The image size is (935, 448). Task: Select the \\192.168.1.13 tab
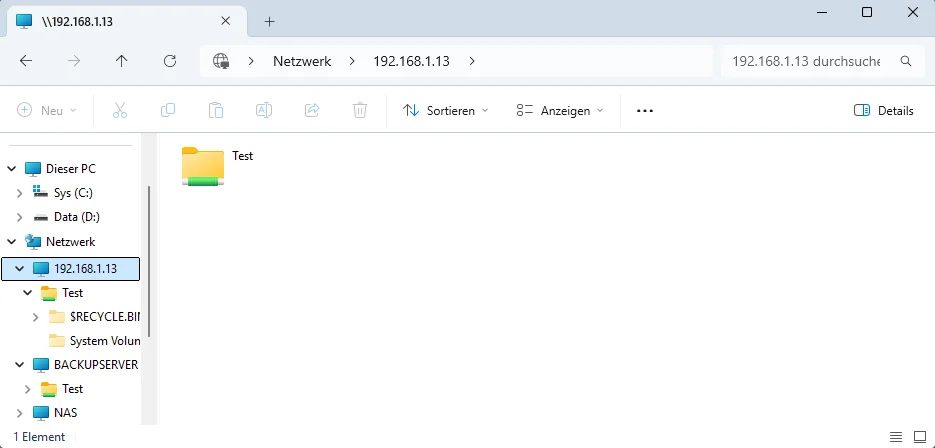(125, 21)
